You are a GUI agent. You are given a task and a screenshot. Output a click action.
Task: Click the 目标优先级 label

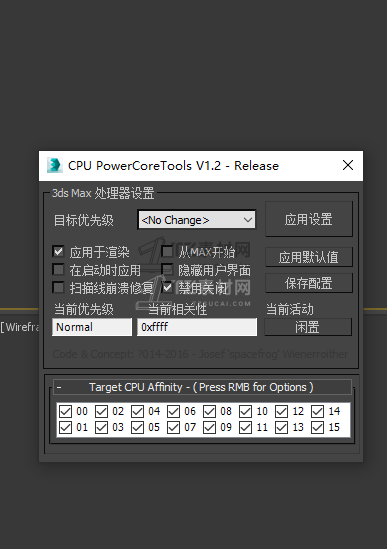(84, 220)
